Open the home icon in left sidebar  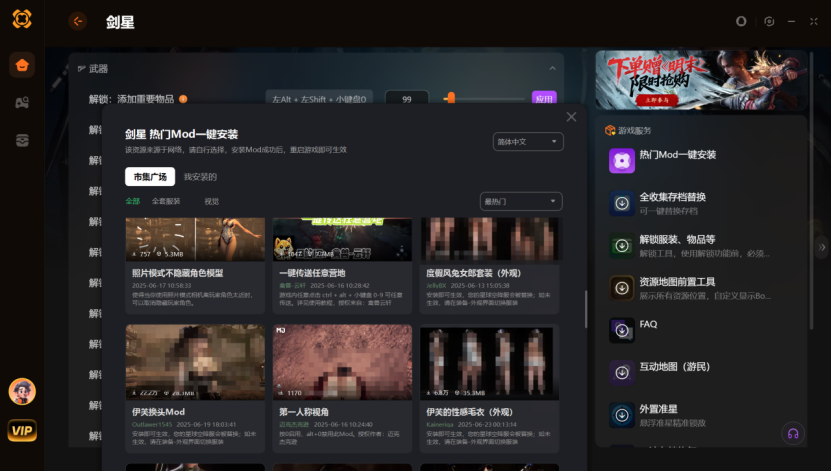[x=22, y=66]
